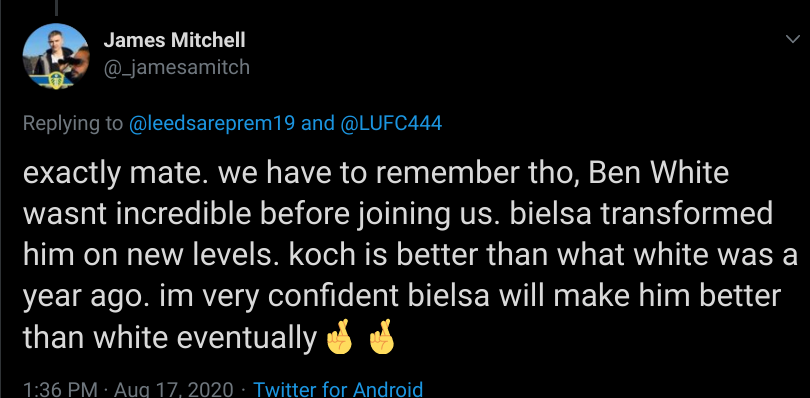
Task: Visit the @leedsareprem19 mention
Action: click(x=212, y=123)
